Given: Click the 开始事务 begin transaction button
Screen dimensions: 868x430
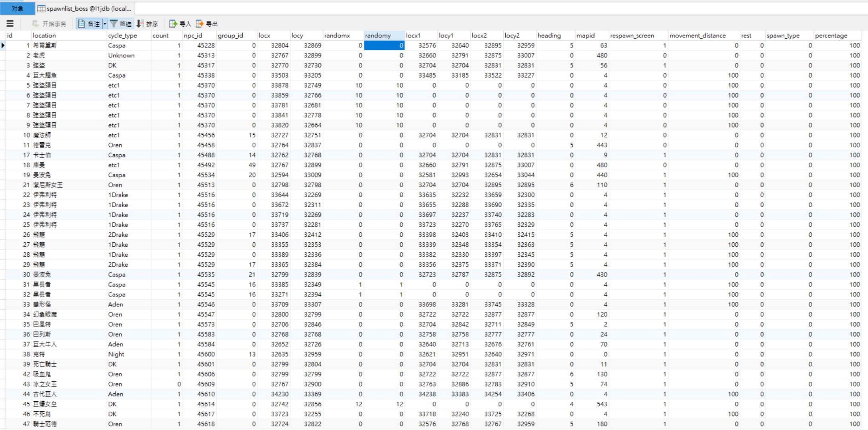Looking at the screenshot, I should 49,24.
